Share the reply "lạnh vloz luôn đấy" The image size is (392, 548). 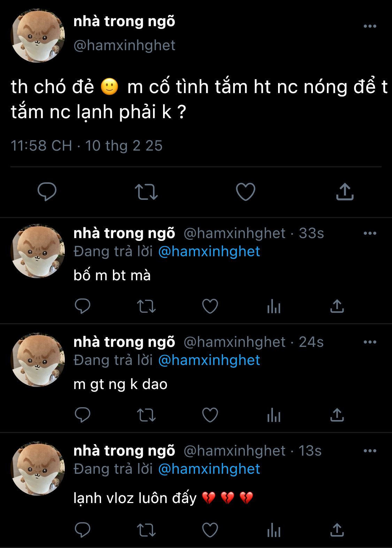(x=337, y=530)
